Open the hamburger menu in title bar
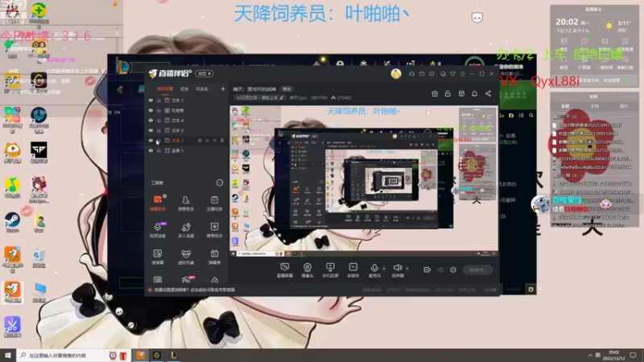The height and width of the screenshot is (362, 644). (x=462, y=74)
